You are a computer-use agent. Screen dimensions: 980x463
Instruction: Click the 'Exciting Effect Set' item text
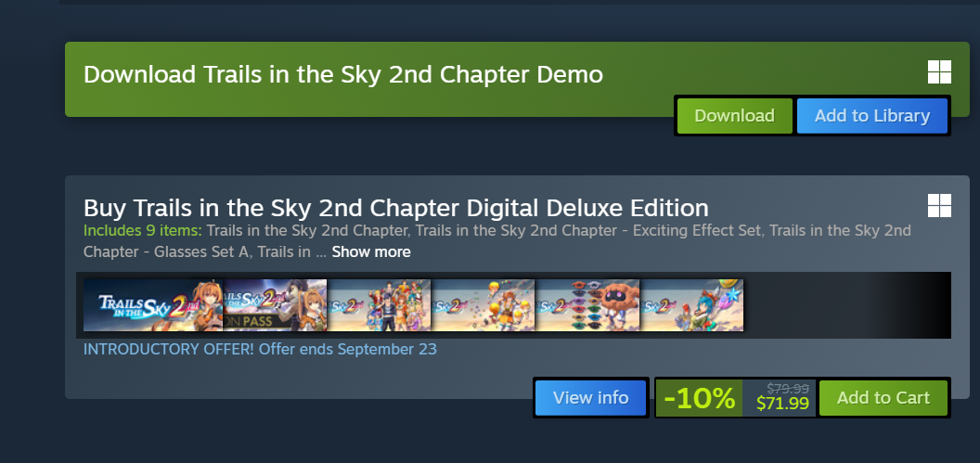(x=697, y=230)
